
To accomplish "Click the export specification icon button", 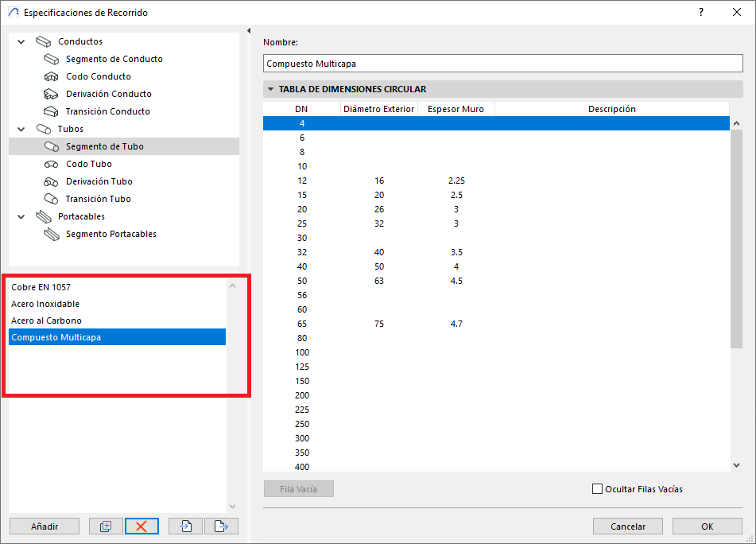I will click(x=221, y=527).
